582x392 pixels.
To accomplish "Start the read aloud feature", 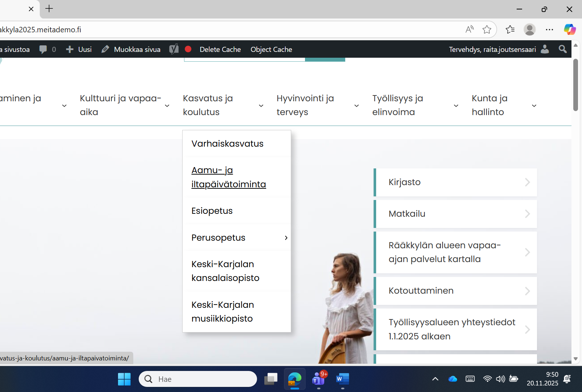I will coord(469,29).
